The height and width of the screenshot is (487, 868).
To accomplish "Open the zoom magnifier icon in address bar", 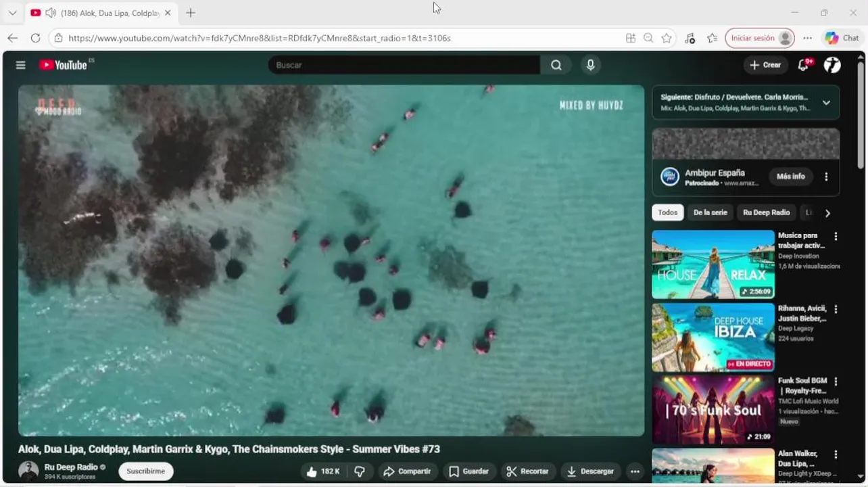I will tap(648, 38).
